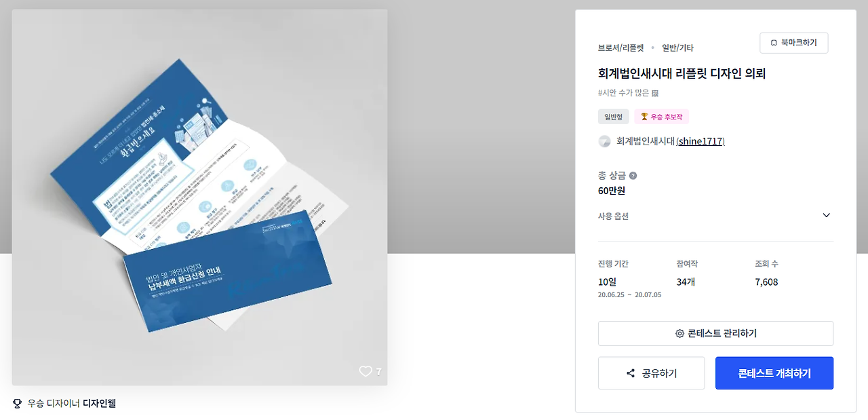Click the trophy icon beside 우승 디자이너
The width and height of the screenshot is (868, 420).
pyautogui.click(x=18, y=404)
